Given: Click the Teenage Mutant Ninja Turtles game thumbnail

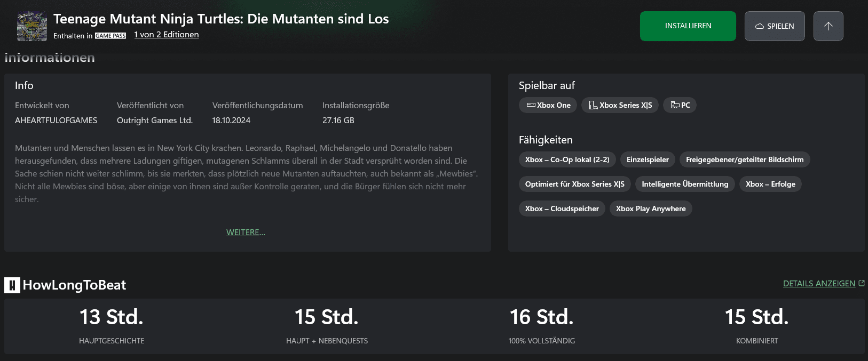Looking at the screenshot, I should click(32, 26).
